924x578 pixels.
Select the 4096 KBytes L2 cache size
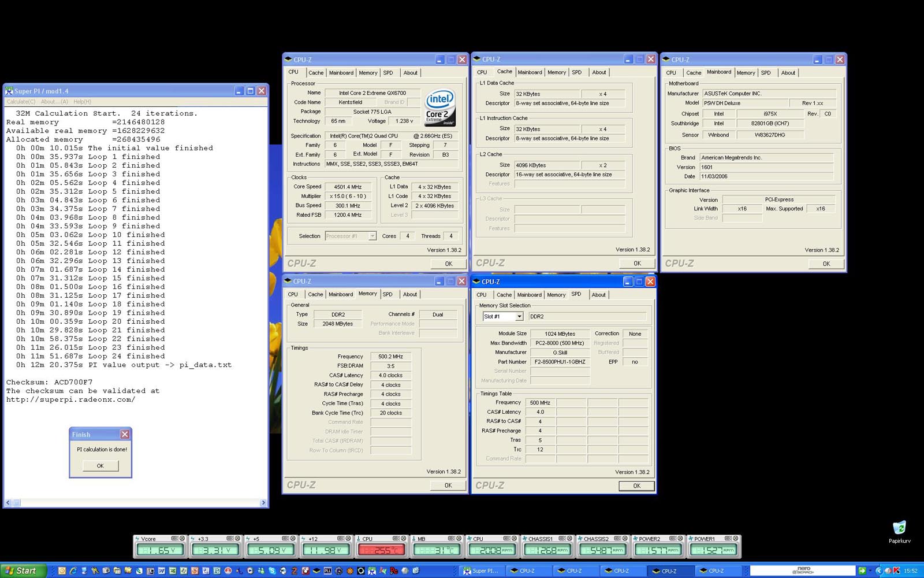547,165
